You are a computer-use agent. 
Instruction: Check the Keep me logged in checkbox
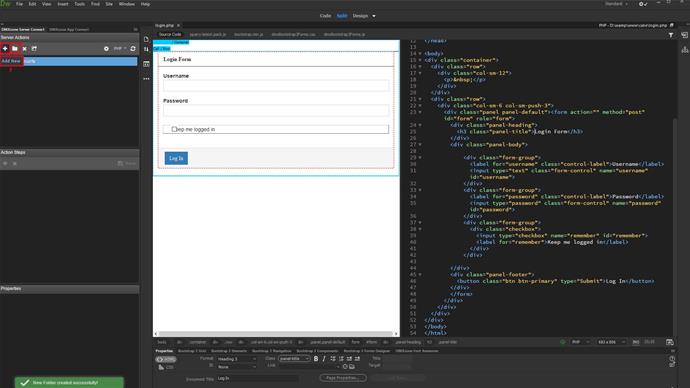point(174,129)
